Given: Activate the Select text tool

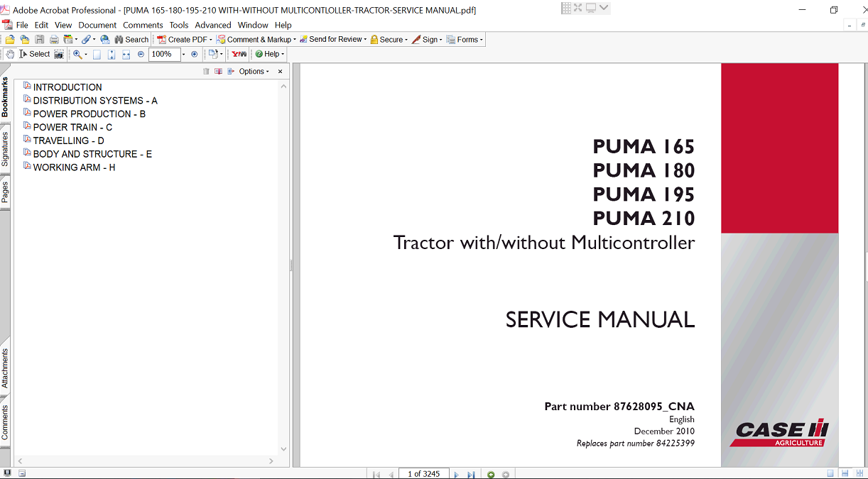Looking at the screenshot, I should tap(35, 54).
